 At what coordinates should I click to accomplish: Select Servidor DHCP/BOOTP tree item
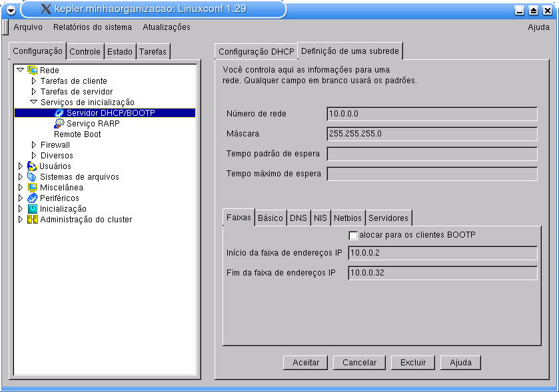[x=105, y=113]
